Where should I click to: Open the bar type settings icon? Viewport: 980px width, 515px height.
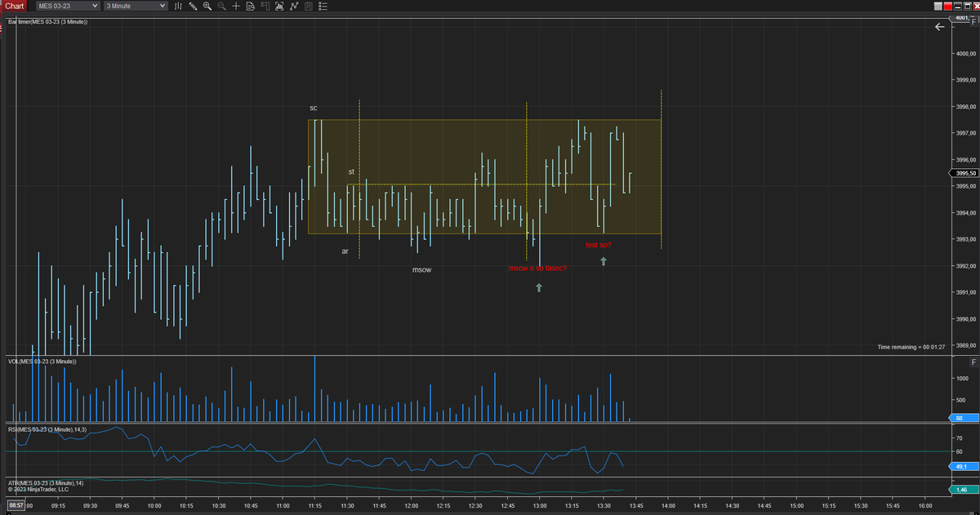click(x=178, y=6)
